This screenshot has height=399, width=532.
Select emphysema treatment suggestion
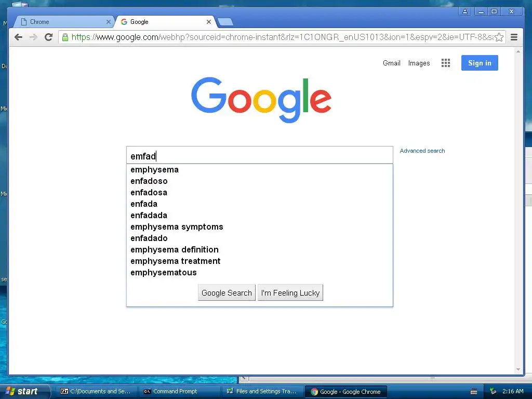click(260, 261)
